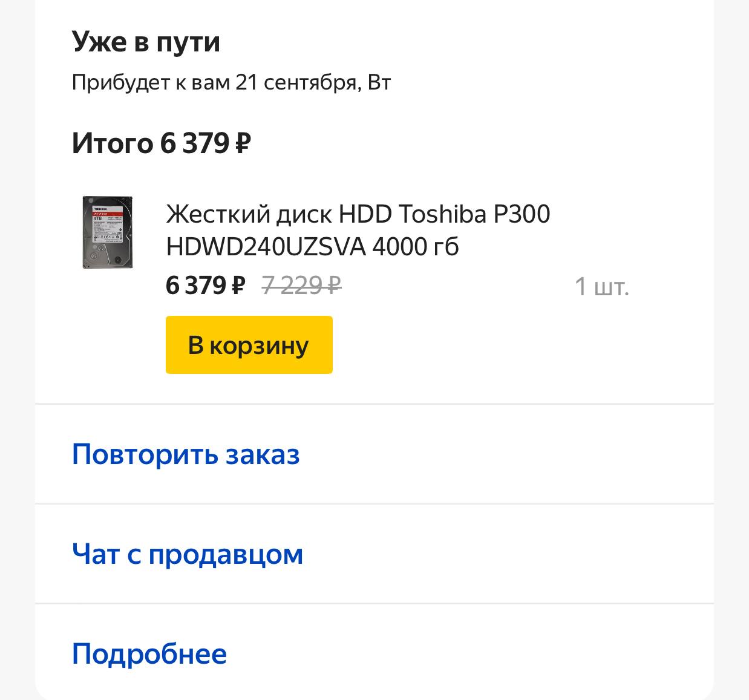
Task: Open the Жесткий диск HDD Toshiba P300 title
Action: coord(358,214)
